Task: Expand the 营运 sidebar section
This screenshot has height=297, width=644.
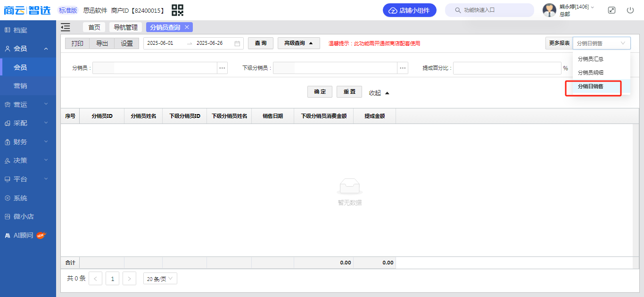Action: 28,105
